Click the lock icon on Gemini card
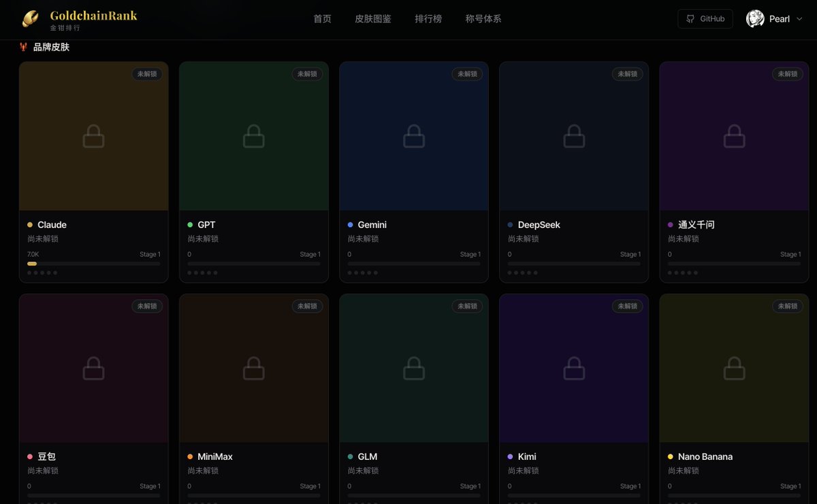The width and height of the screenshot is (817, 504). pos(414,136)
